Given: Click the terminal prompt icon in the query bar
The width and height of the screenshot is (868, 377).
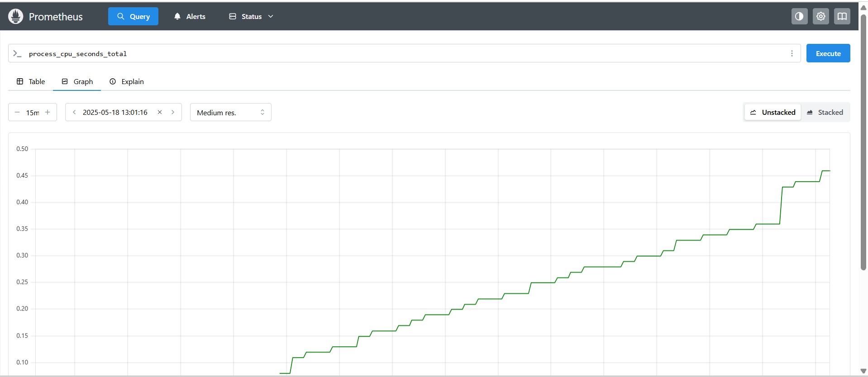Looking at the screenshot, I should [x=17, y=53].
